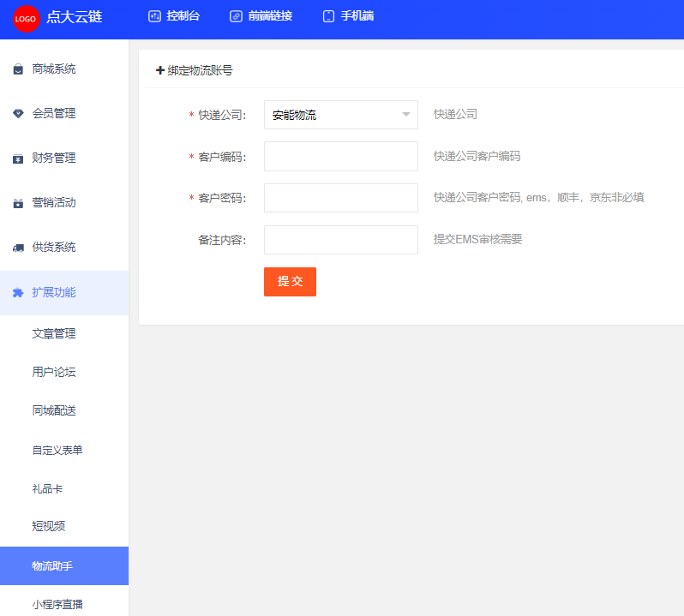The image size is (684, 616).
Task: Open 会员管理 sidebar menu
Action: point(64,113)
